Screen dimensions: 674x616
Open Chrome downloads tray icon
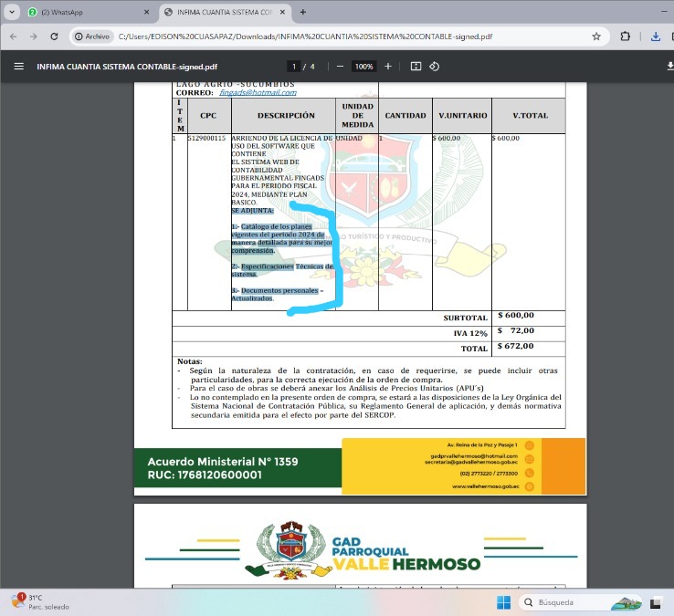pos(656,37)
